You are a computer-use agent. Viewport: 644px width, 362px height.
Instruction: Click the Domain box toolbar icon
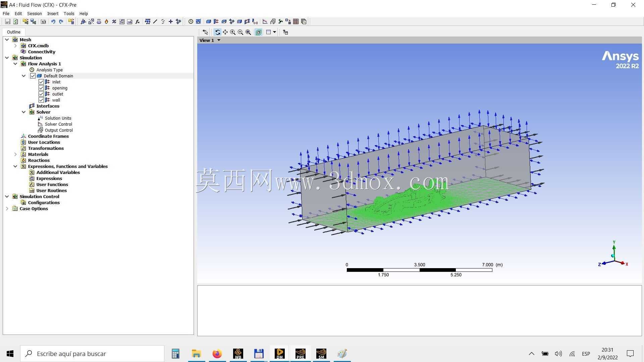(x=208, y=21)
